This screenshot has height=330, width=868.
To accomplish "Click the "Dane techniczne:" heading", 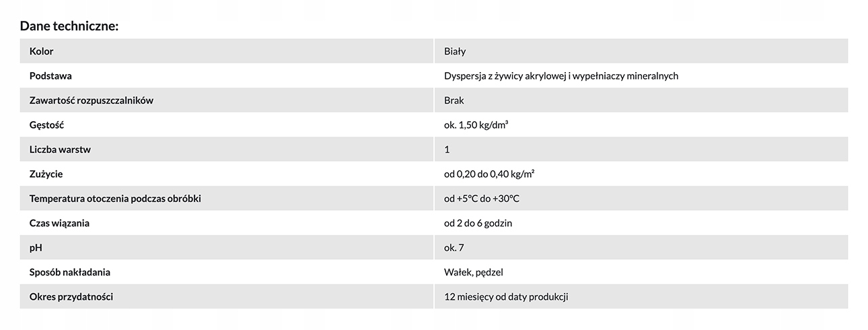I will tap(69, 26).
